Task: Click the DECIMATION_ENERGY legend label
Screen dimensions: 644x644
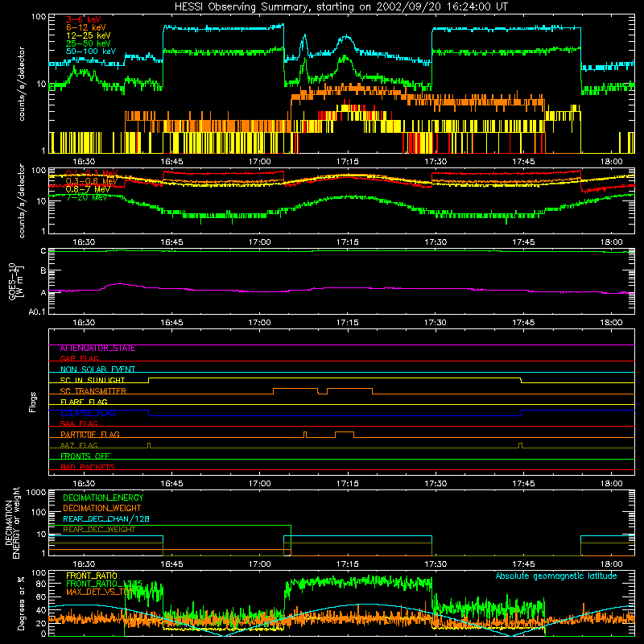Action: tap(103, 497)
